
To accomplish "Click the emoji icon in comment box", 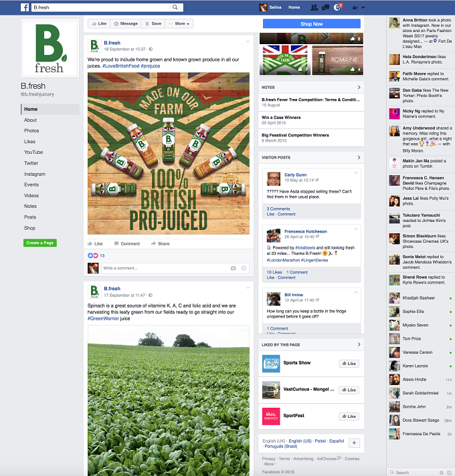I will point(244,268).
